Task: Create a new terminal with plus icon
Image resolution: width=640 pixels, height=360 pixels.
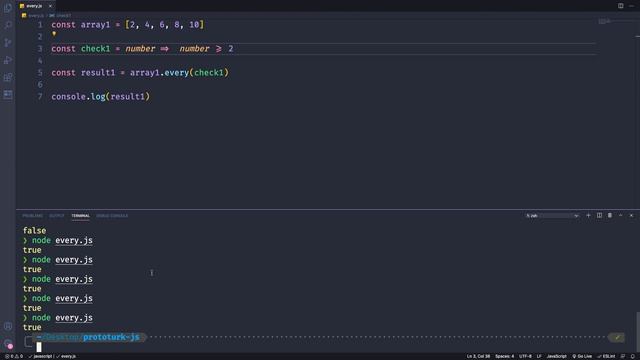Action: [588, 215]
